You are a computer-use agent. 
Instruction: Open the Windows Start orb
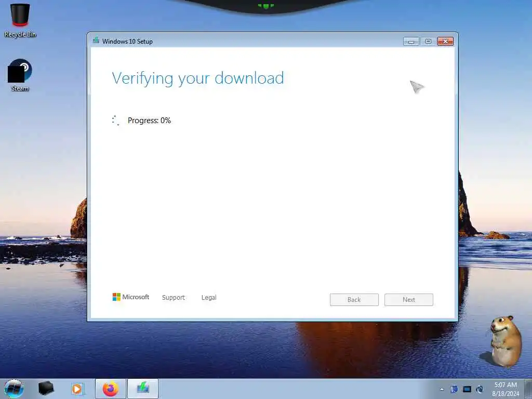(14, 389)
